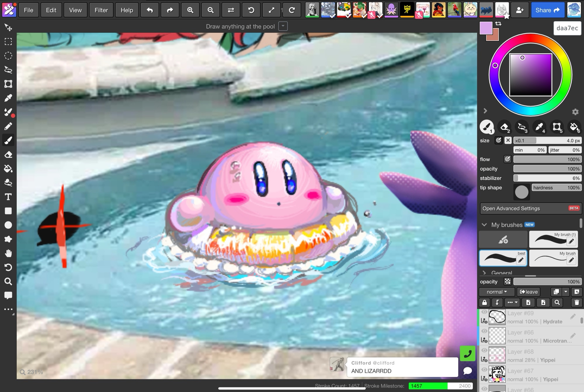The width and height of the screenshot is (584, 392).
Task: Toggle layer transparency lock checker icon
Action: click(508, 282)
